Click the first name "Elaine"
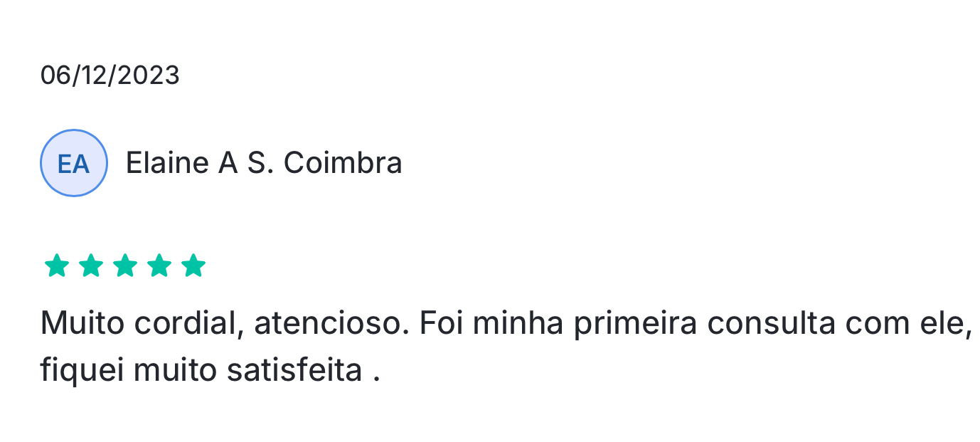Viewport: 980px width, 442px height. [167, 163]
